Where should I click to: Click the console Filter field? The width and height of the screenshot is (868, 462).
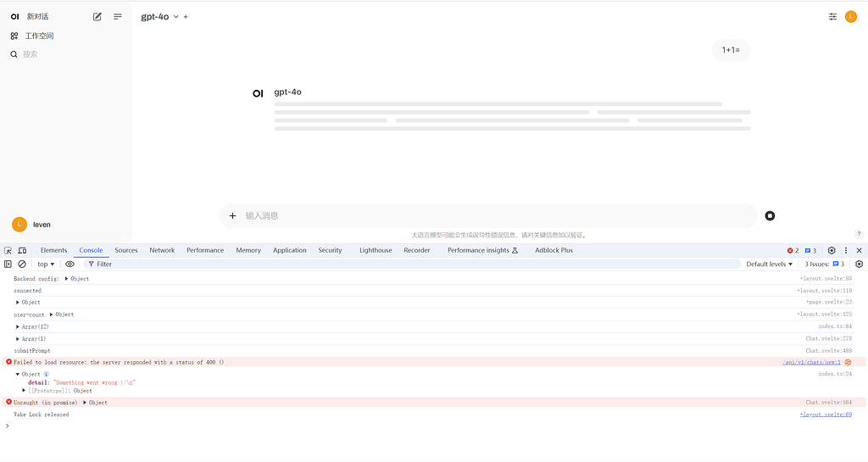pos(413,264)
